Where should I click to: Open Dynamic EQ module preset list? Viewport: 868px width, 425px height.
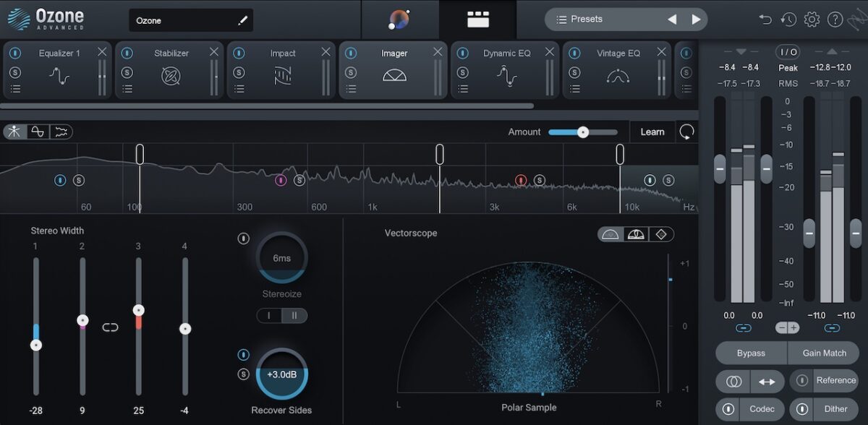[x=463, y=89]
